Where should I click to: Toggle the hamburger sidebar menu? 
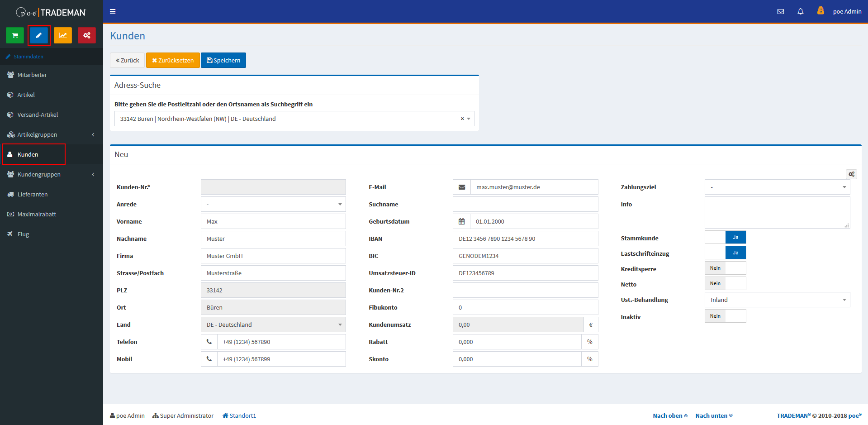(x=113, y=11)
